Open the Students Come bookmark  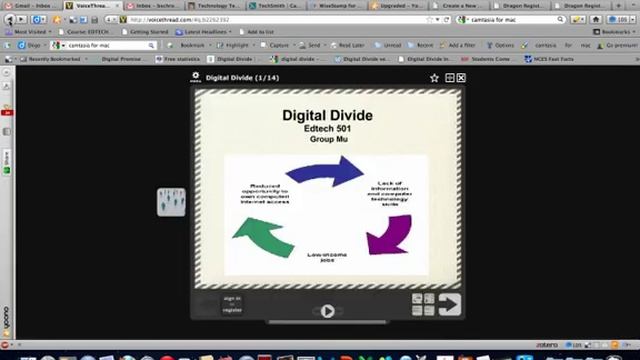pyautogui.click(x=485, y=59)
